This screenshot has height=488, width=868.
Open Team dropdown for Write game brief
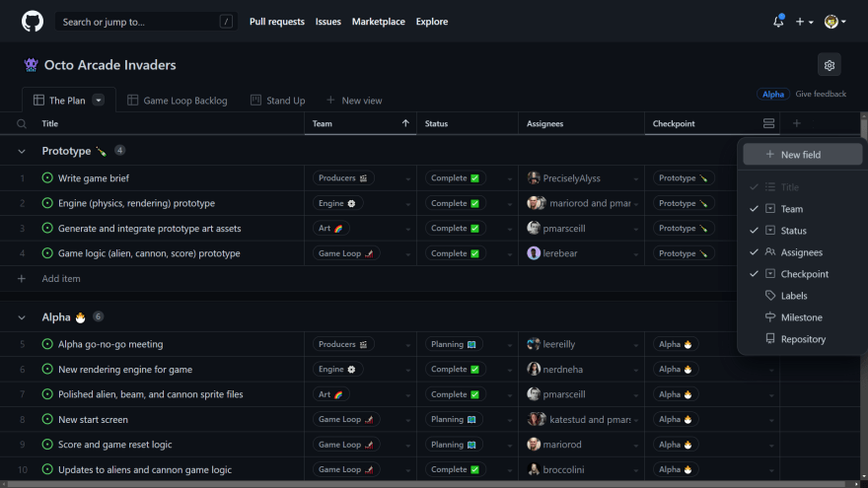[407, 178]
